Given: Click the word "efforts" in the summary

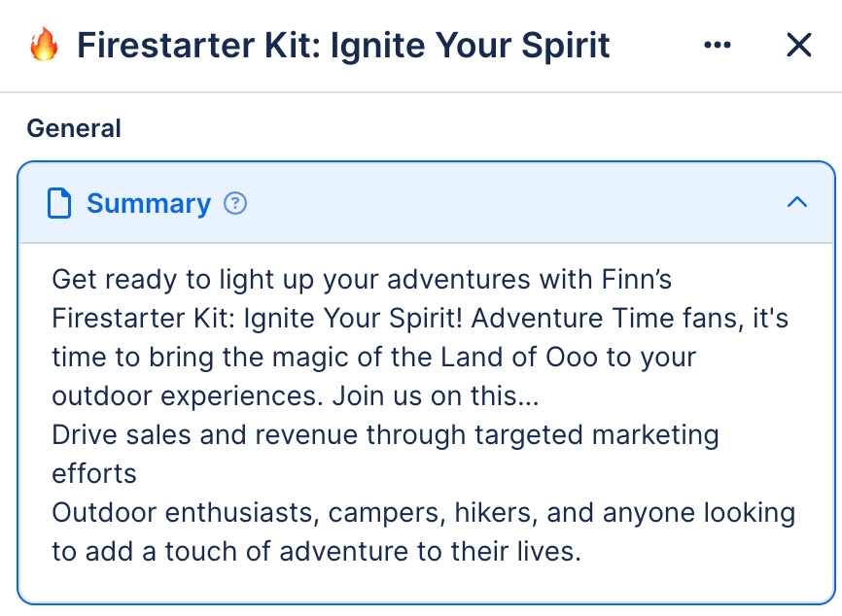Looking at the screenshot, I should click(94, 473).
